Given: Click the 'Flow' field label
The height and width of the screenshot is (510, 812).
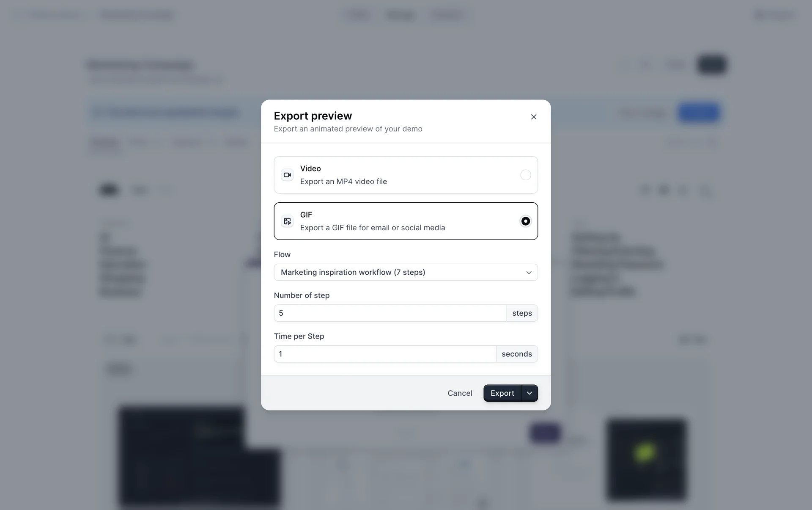Looking at the screenshot, I should [282, 254].
